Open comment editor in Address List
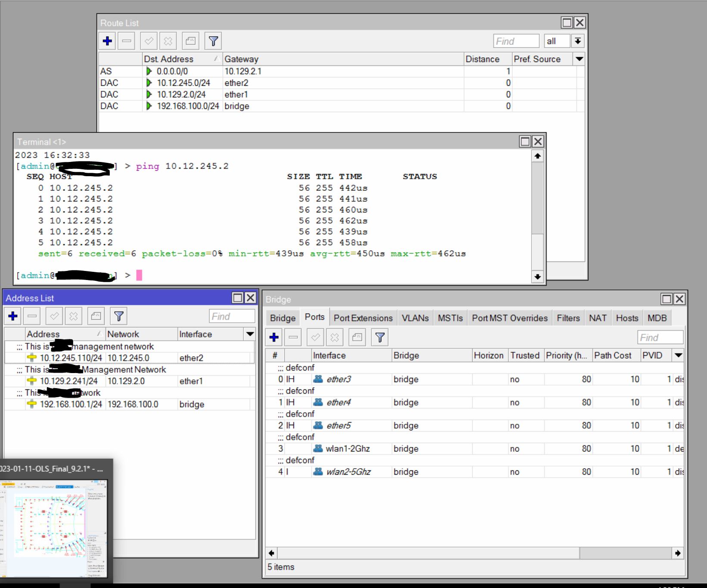The width and height of the screenshot is (707, 588). pos(96,316)
